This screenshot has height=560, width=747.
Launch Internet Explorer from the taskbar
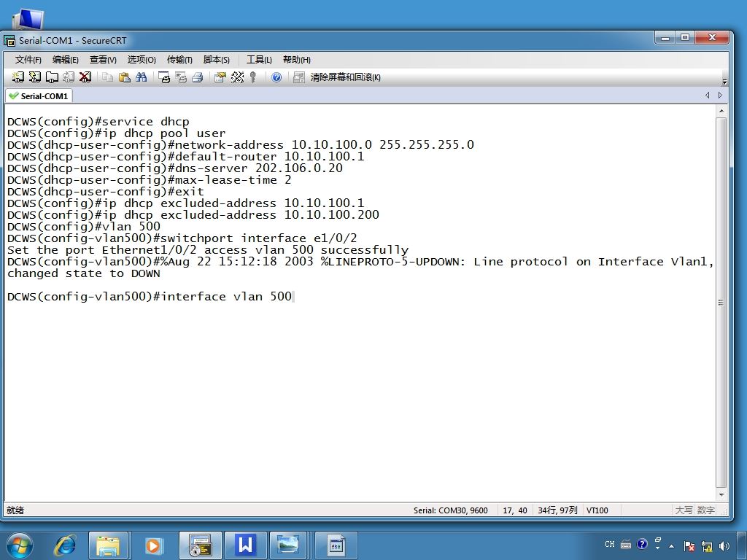(x=65, y=545)
